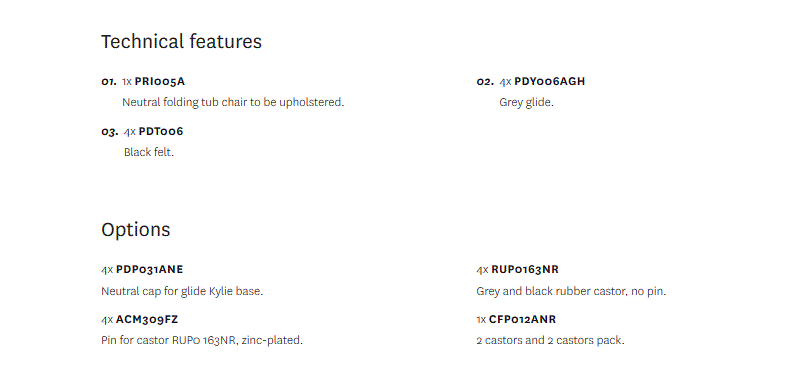
Task: Open the ACM309FZ option reference
Action: [147, 320]
